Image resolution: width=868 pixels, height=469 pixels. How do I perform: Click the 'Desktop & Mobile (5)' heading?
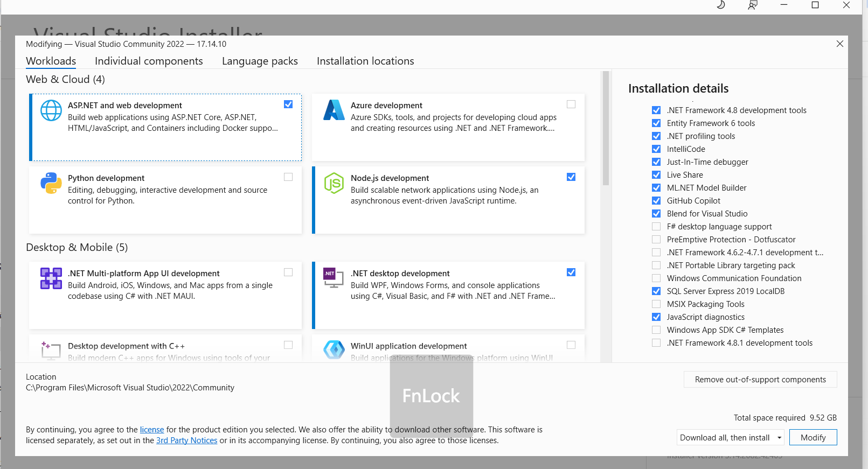pos(77,248)
